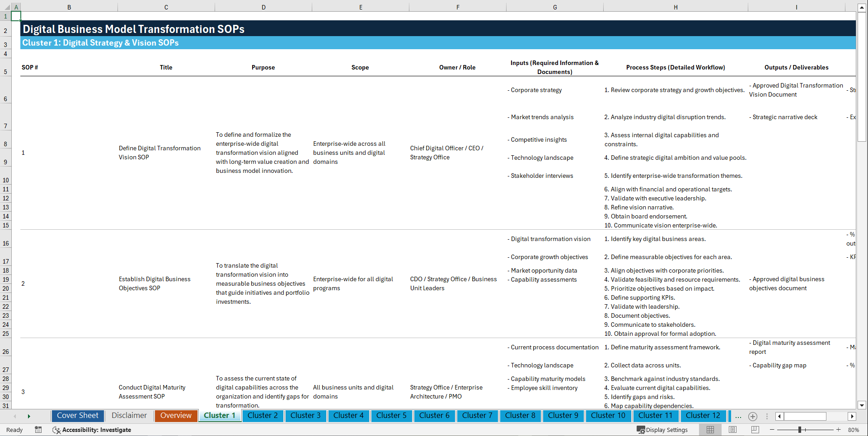Add a new worksheet with the plus button

(753, 416)
